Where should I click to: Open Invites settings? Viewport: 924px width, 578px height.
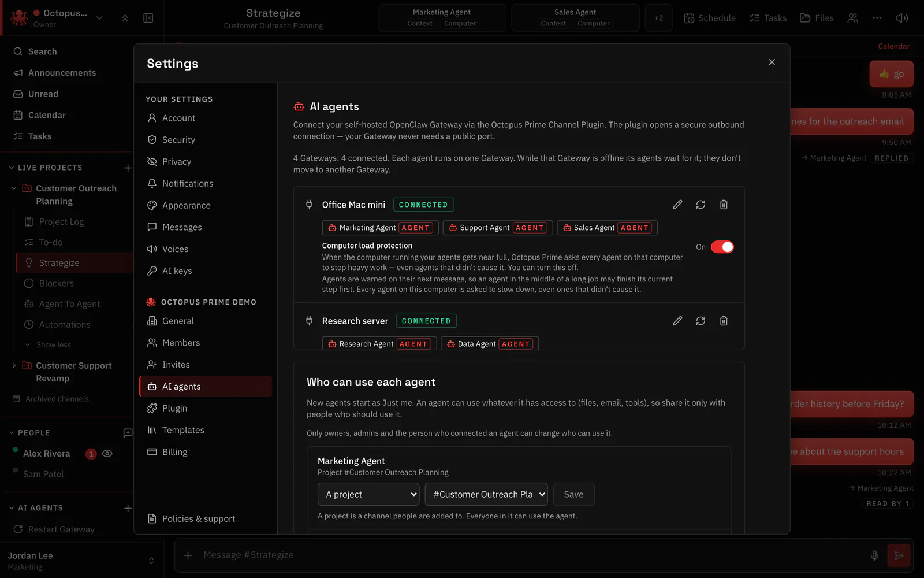206,365
